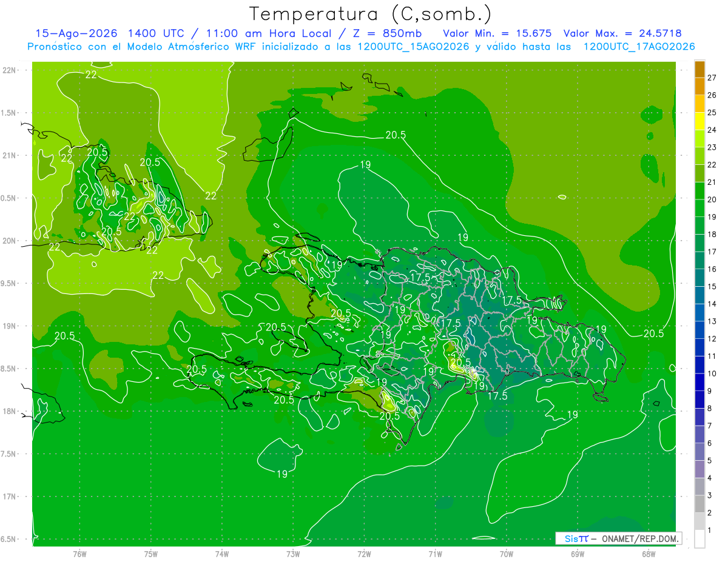The image size is (728, 562).
Task: Select valid-until time '1200UTC_17AGO2026'
Action: [639, 47]
